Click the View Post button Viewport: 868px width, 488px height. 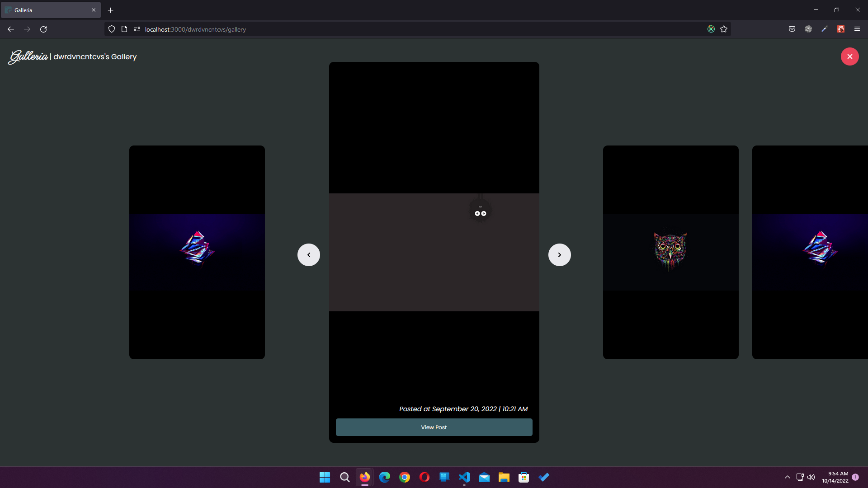tap(434, 427)
